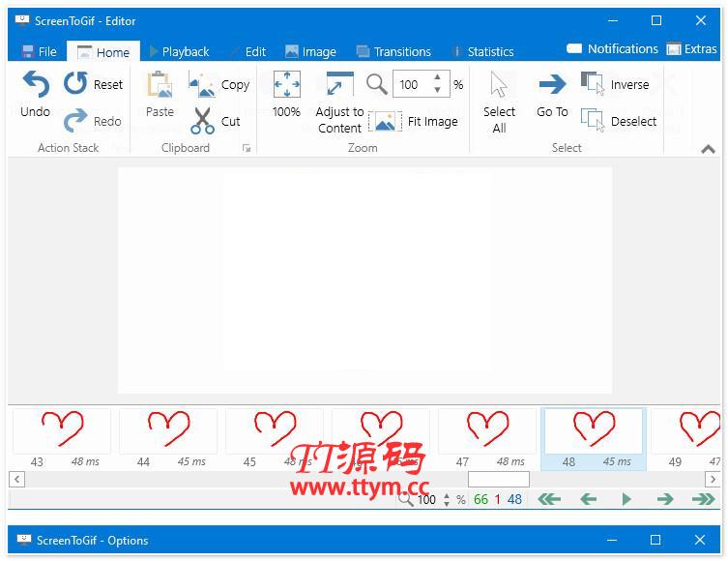Click the Inverse selection icon

pos(593,83)
